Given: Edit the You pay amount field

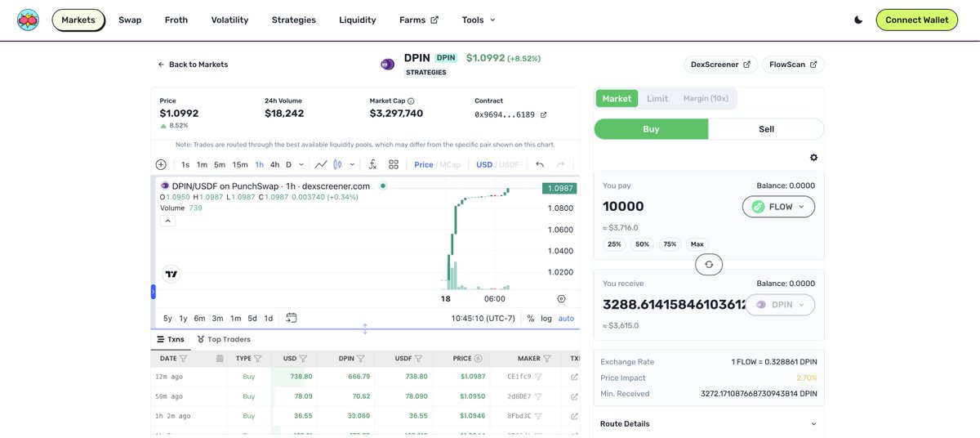Looking at the screenshot, I should click(668, 207).
